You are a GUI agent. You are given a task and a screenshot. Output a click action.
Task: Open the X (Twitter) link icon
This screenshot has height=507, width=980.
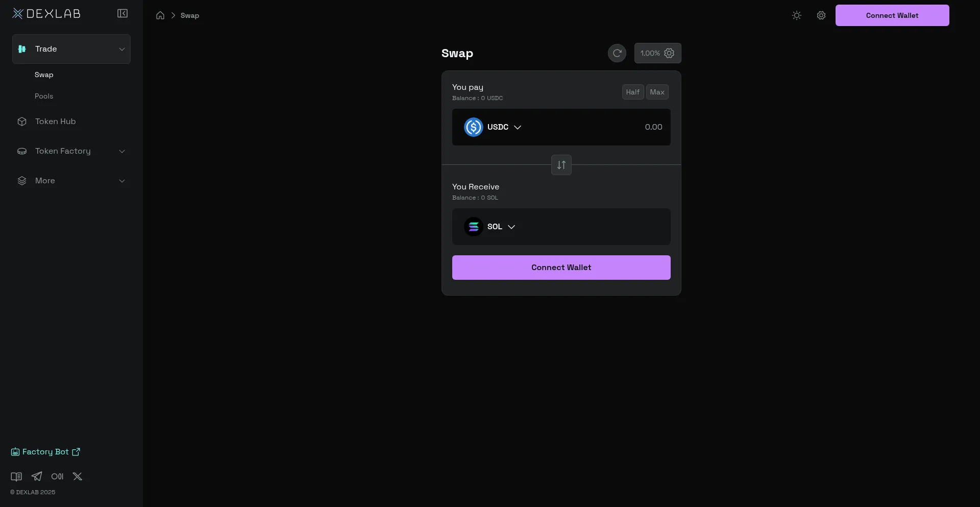click(78, 476)
